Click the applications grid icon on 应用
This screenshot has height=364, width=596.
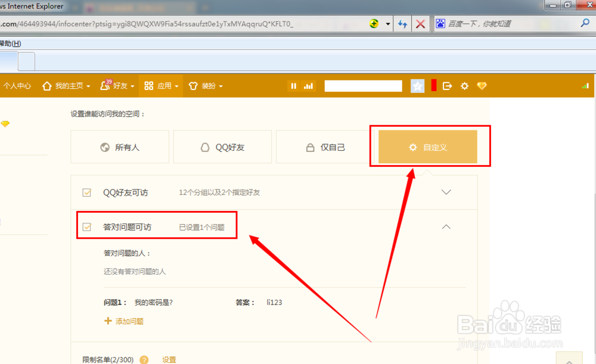pyautogui.click(x=148, y=85)
